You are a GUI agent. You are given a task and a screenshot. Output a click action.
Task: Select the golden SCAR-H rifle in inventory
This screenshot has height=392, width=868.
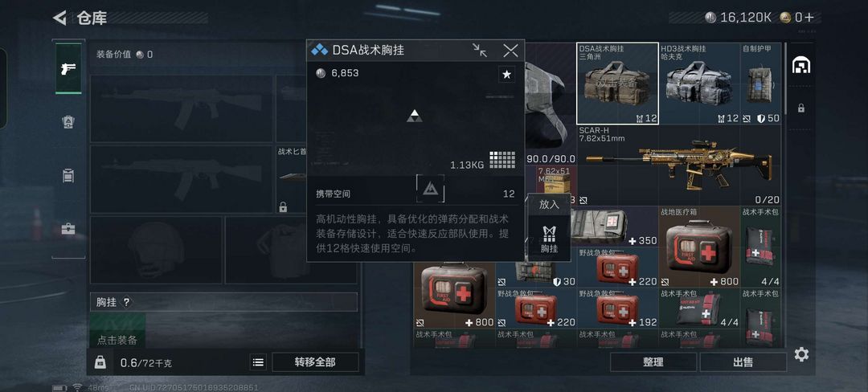pos(678,165)
